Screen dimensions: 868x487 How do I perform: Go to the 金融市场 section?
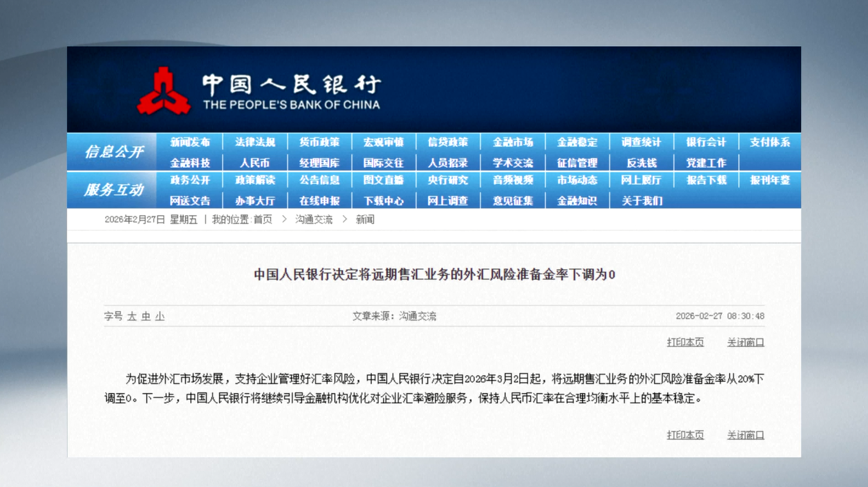(x=513, y=142)
